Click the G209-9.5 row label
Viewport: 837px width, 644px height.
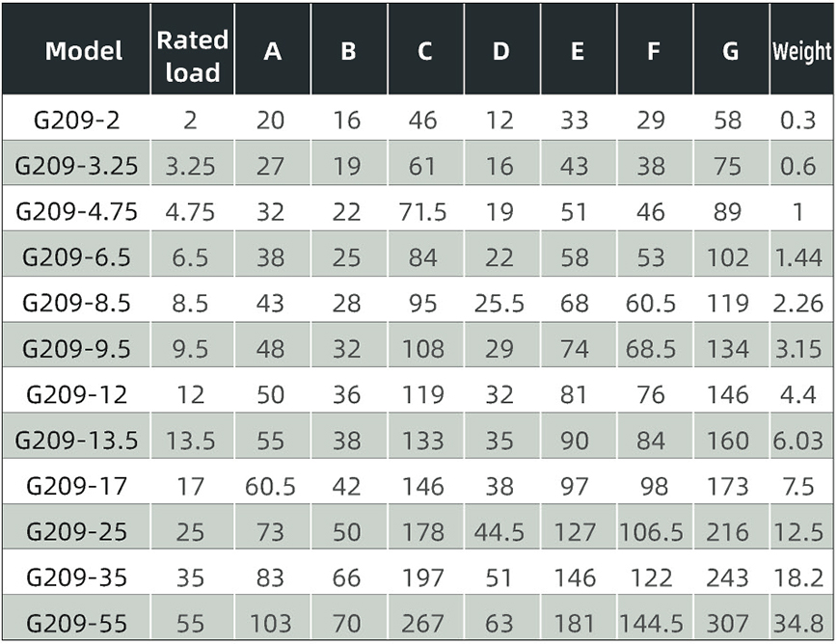tap(76, 349)
